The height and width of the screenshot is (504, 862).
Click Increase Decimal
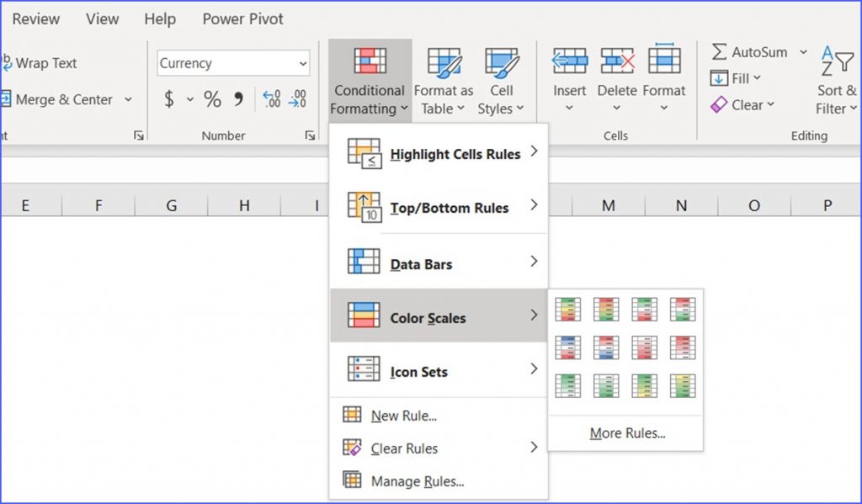[x=273, y=98]
